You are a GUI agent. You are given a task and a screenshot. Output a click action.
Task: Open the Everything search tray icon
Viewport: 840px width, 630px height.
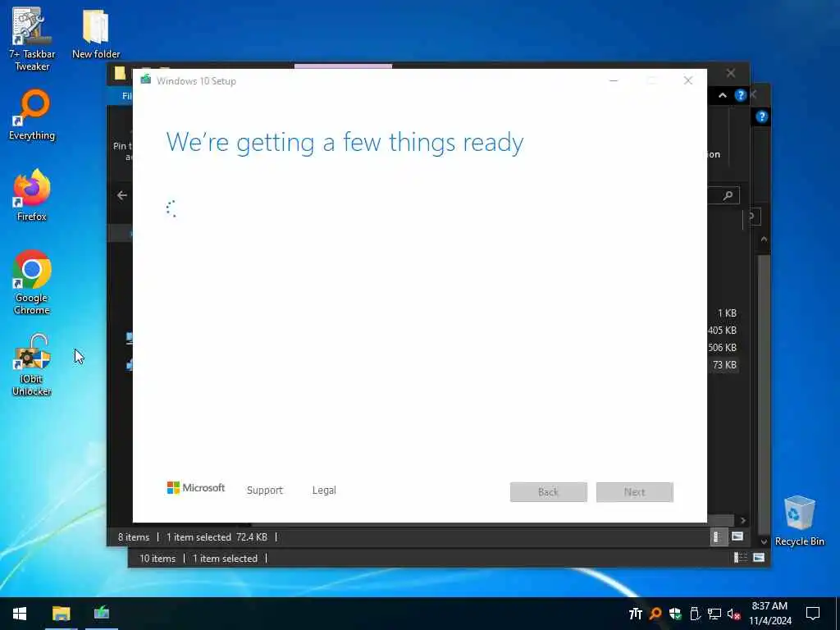(x=655, y=614)
